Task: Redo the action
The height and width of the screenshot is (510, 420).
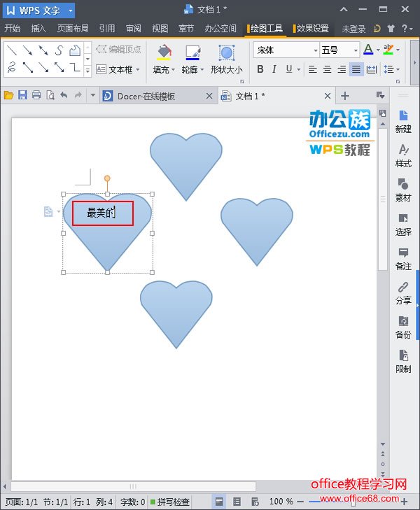Action: [x=78, y=95]
